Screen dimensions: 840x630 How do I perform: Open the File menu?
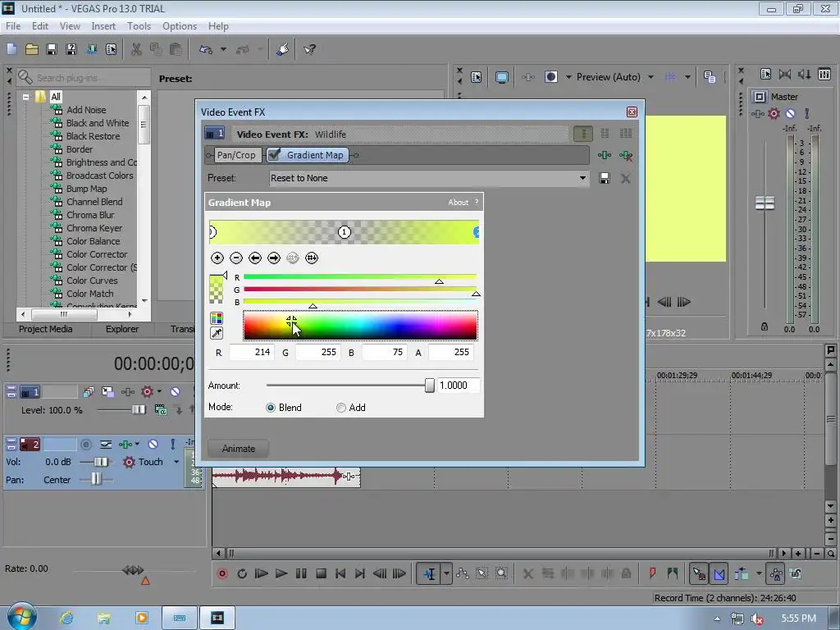13,26
